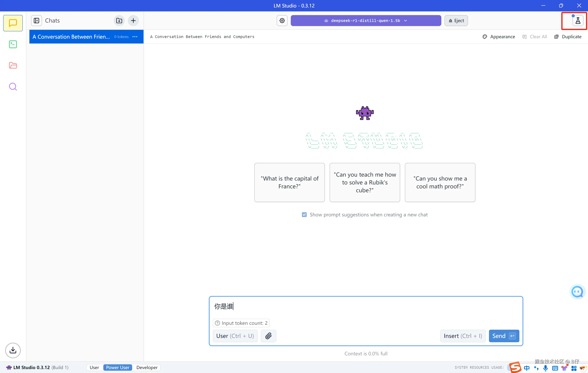Open the Discover search view
The image size is (588, 373).
click(13, 87)
